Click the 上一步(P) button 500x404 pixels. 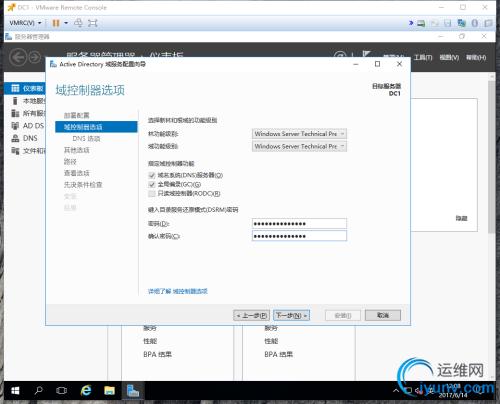pyautogui.click(x=251, y=315)
